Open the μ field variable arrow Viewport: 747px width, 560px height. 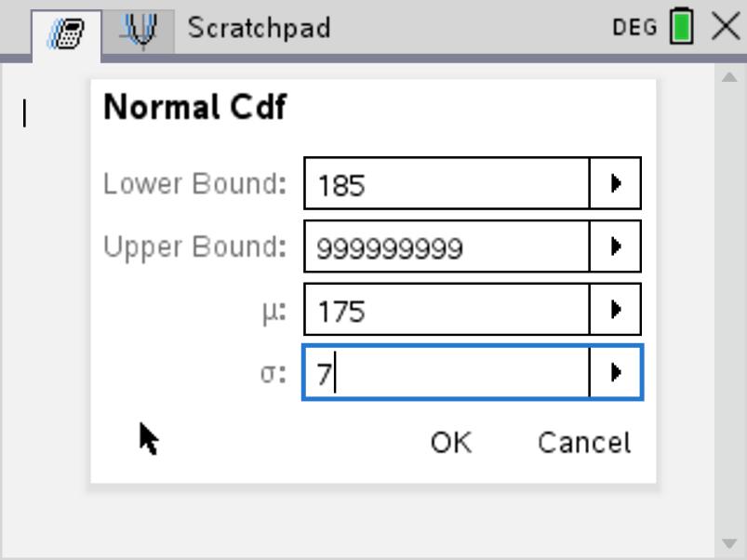coord(615,310)
